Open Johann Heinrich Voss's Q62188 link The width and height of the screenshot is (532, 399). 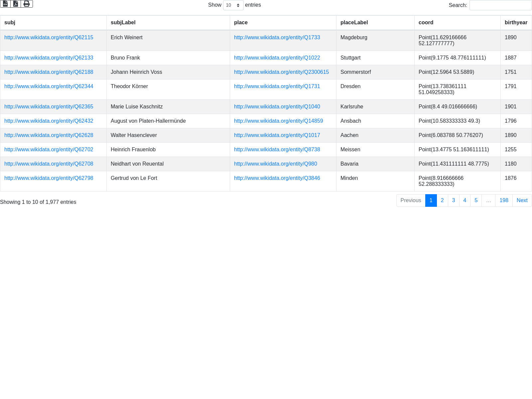pos(49,72)
